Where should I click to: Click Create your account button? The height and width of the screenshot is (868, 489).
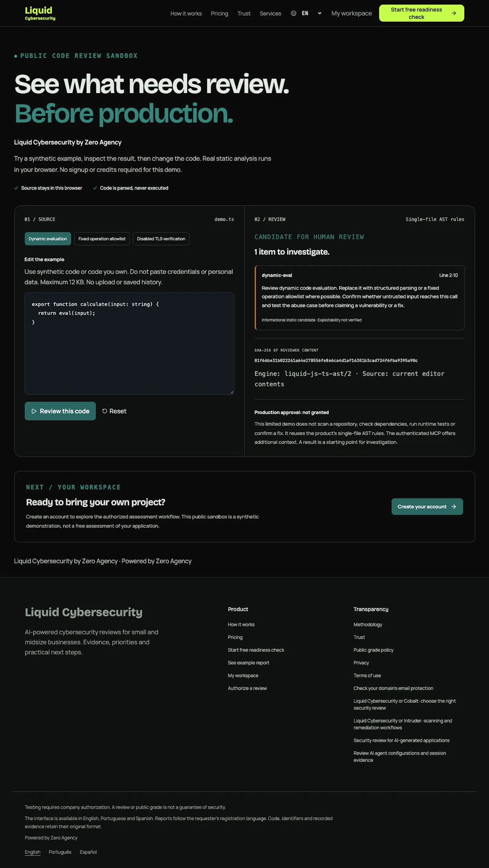click(x=427, y=506)
